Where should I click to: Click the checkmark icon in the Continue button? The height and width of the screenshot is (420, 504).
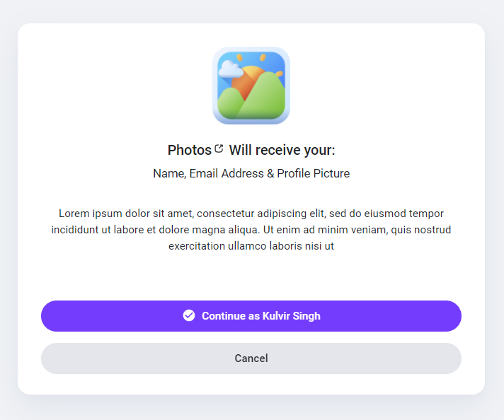tap(189, 315)
